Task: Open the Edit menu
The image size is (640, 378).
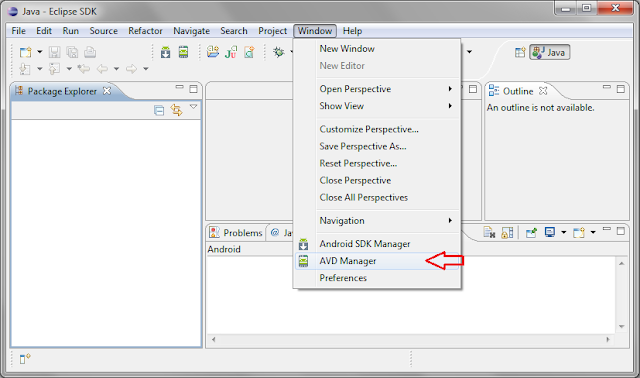Action: [x=44, y=31]
